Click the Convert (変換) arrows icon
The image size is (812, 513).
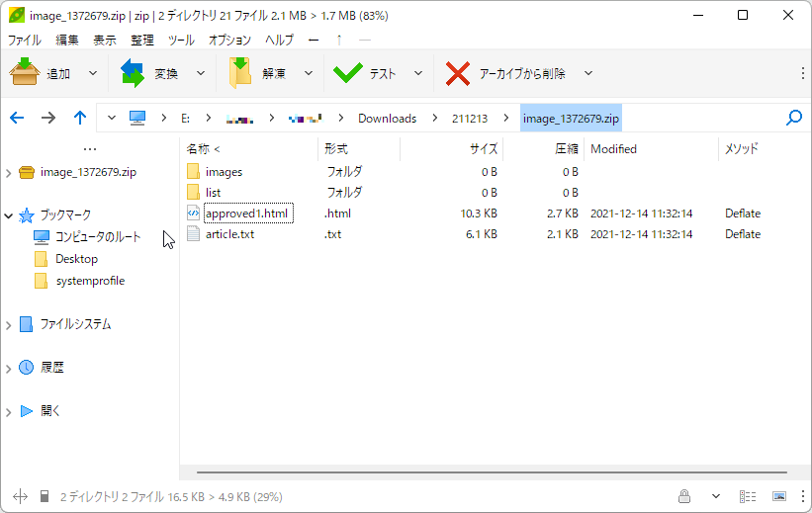133,73
